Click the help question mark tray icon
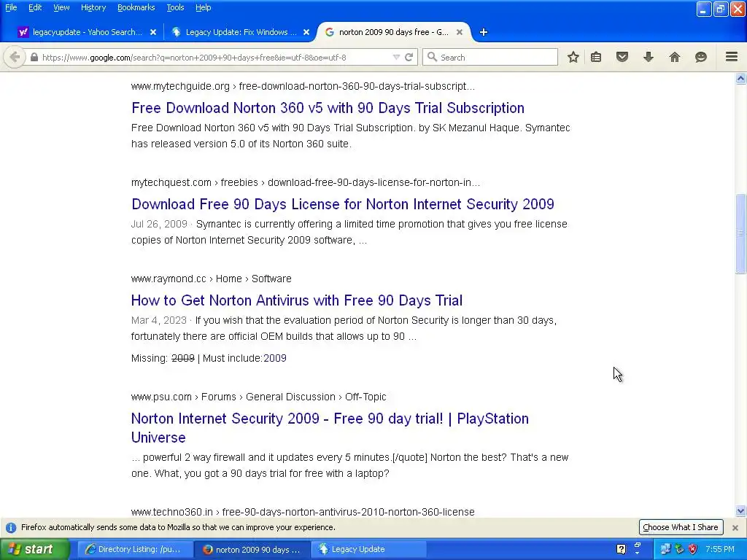 click(622, 549)
